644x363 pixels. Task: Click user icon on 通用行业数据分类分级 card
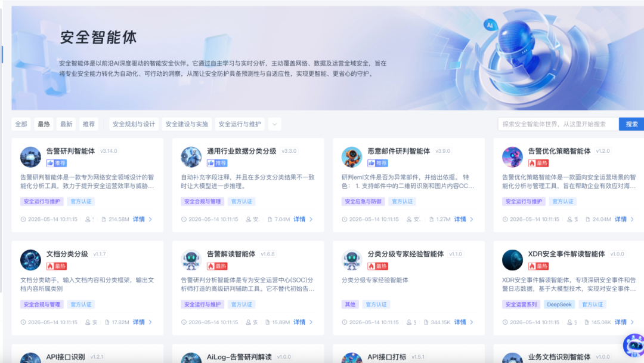coord(249,220)
